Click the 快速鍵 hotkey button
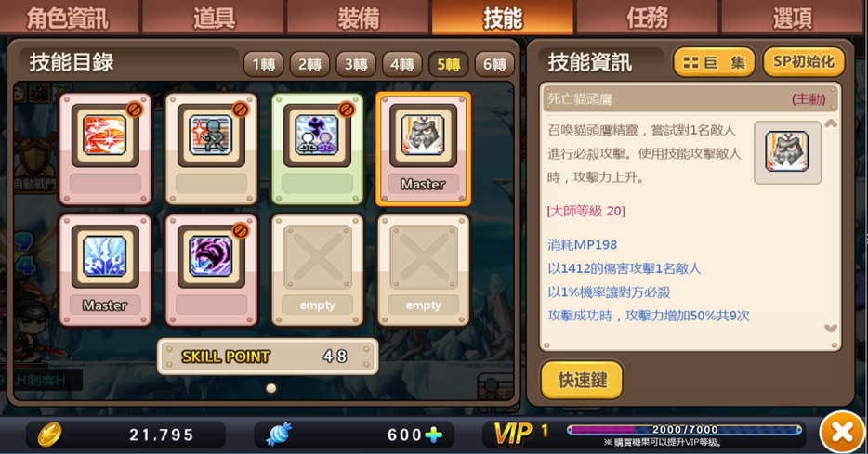This screenshot has height=454, width=868. 582,380
